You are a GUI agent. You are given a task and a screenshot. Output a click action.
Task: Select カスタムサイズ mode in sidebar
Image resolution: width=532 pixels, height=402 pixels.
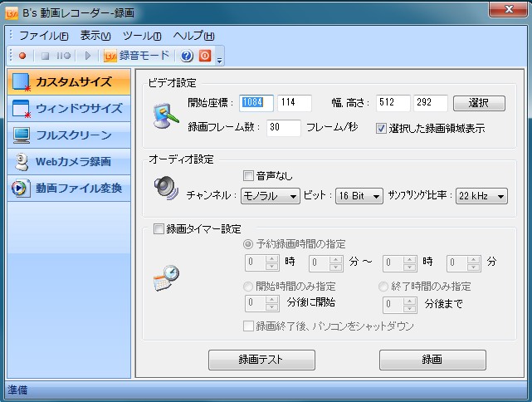tap(69, 82)
